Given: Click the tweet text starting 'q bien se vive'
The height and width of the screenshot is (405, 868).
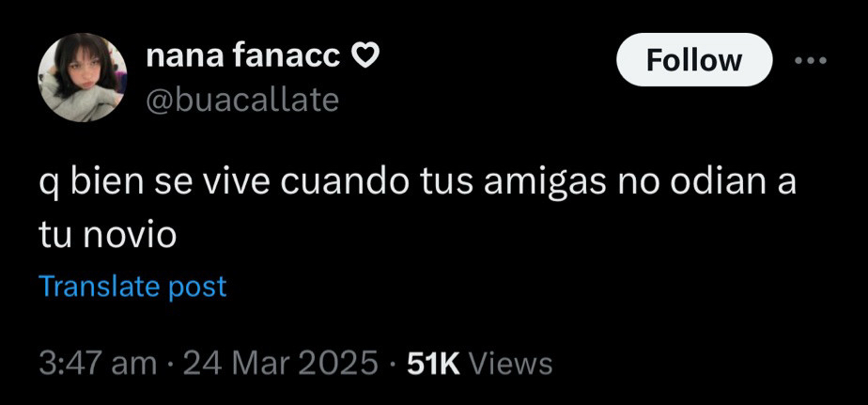Looking at the screenshot, I should [417, 209].
